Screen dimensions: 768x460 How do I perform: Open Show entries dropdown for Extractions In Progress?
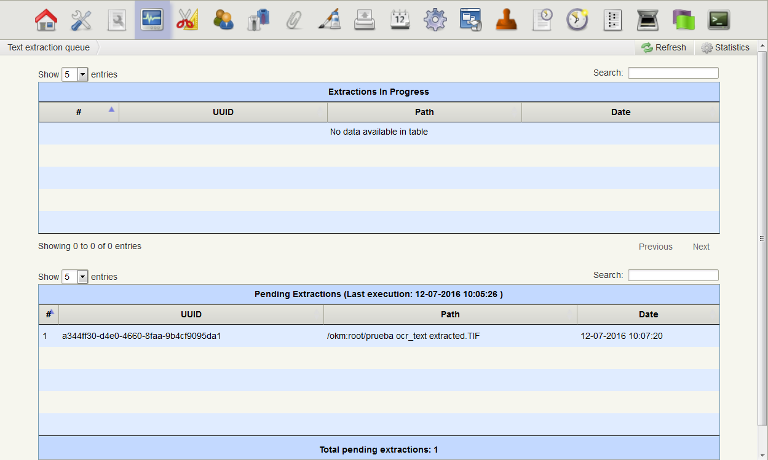click(74, 74)
